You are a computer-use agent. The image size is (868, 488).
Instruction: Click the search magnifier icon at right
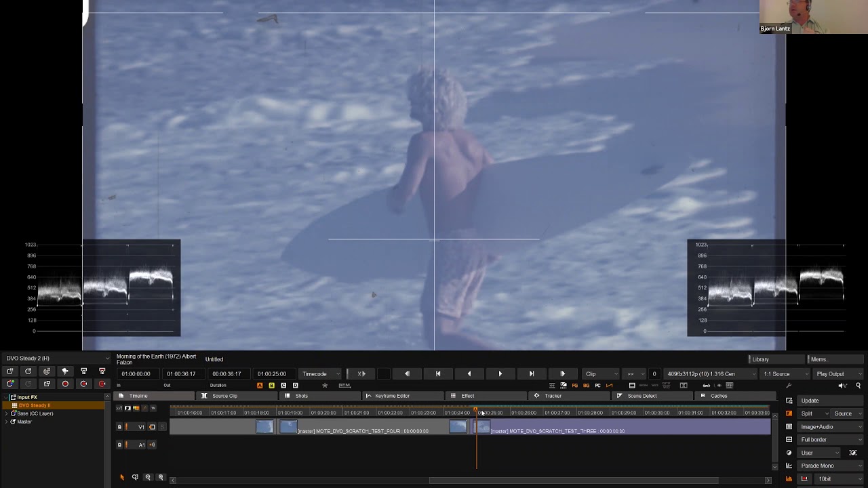858,386
